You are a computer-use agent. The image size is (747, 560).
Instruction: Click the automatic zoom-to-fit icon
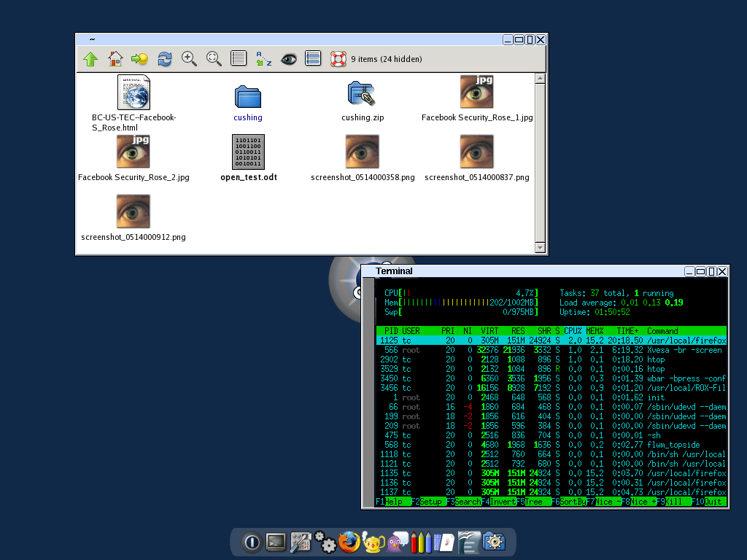(x=214, y=59)
